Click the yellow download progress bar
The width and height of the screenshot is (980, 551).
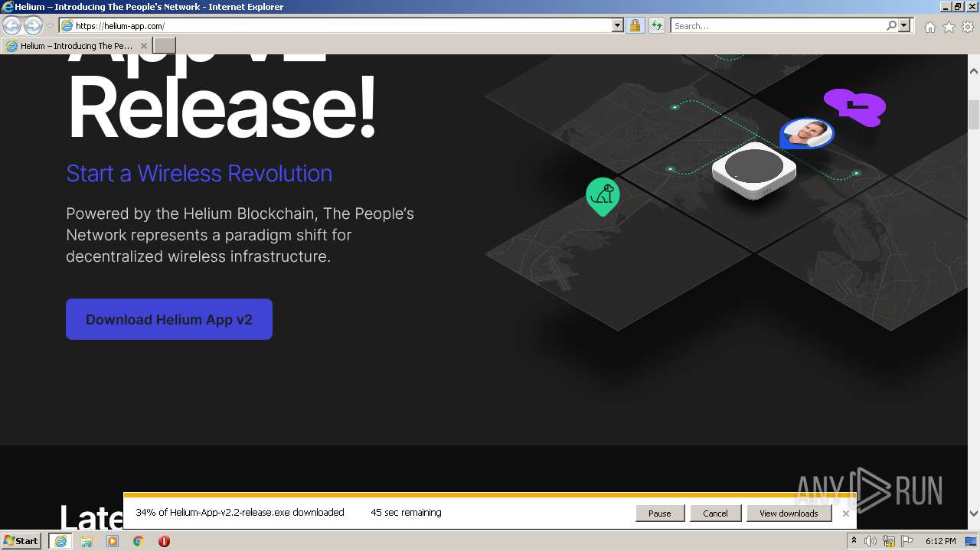(490, 496)
